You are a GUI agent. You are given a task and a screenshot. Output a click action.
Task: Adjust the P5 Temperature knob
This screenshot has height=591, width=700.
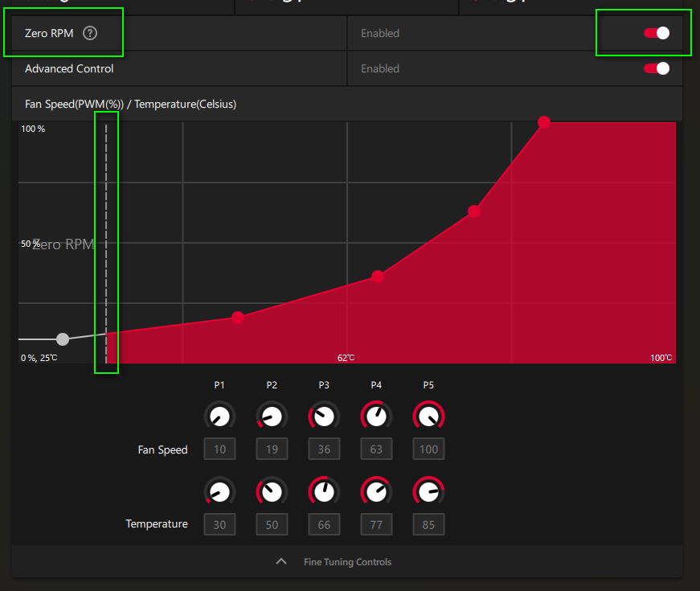[428, 492]
